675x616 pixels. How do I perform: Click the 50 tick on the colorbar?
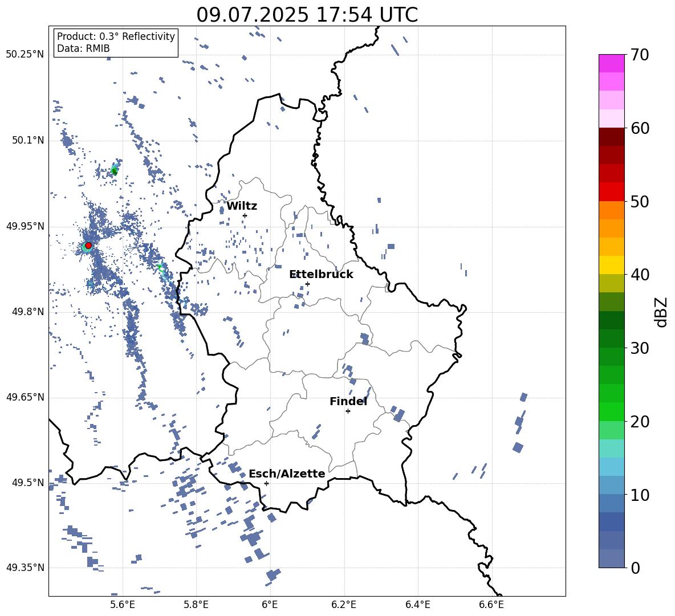pos(639,201)
